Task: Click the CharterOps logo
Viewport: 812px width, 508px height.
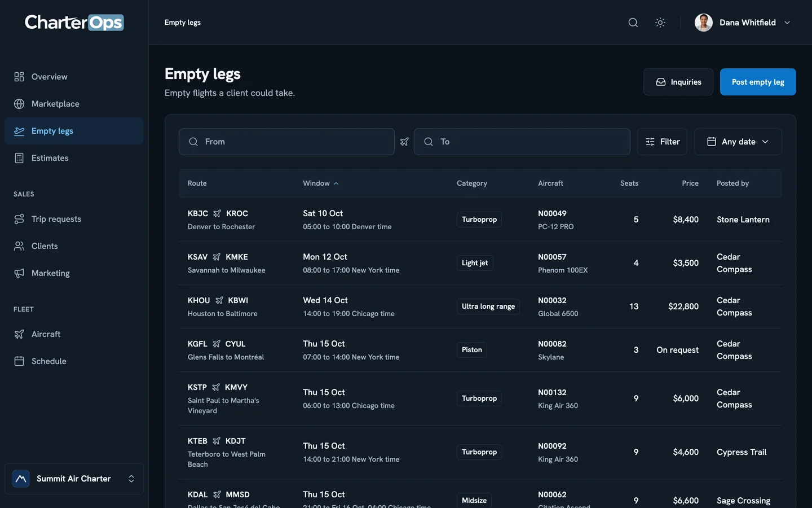Action: tap(74, 22)
